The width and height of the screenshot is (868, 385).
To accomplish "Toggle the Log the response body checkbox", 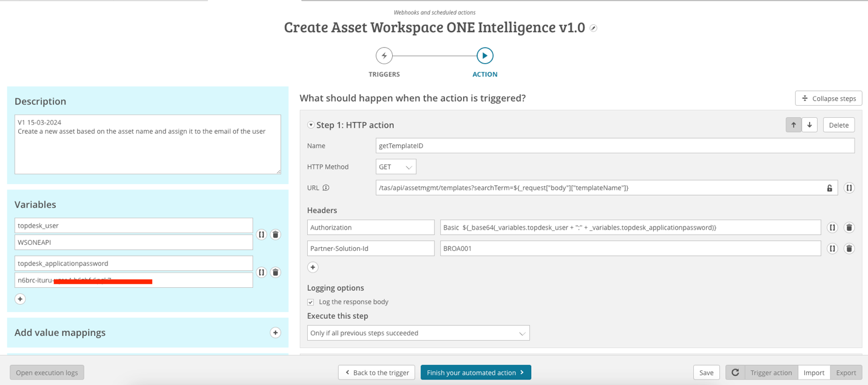I will 311,302.
